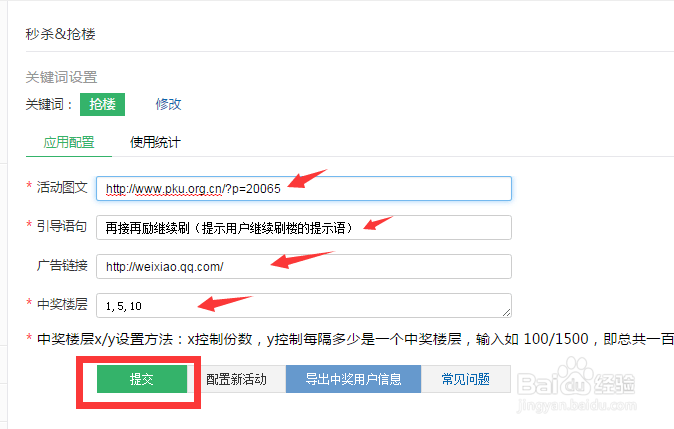Submit the form with 提交 button

142,379
